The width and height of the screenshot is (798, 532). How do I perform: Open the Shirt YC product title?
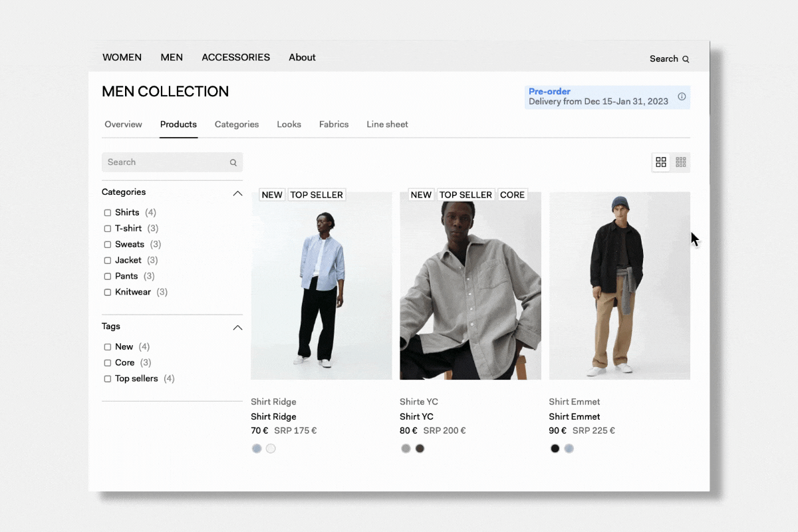coord(416,417)
